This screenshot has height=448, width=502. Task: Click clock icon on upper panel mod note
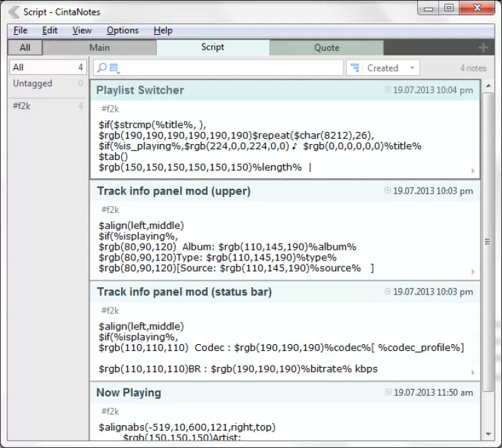pyautogui.click(x=388, y=191)
